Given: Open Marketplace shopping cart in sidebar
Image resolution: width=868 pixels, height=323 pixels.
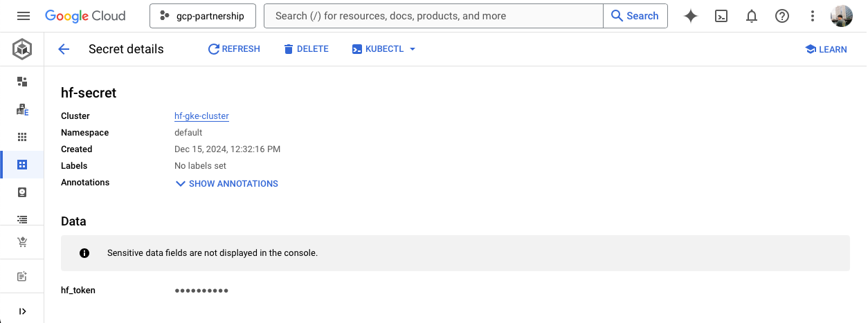Looking at the screenshot, I should (x=22, y=242).
